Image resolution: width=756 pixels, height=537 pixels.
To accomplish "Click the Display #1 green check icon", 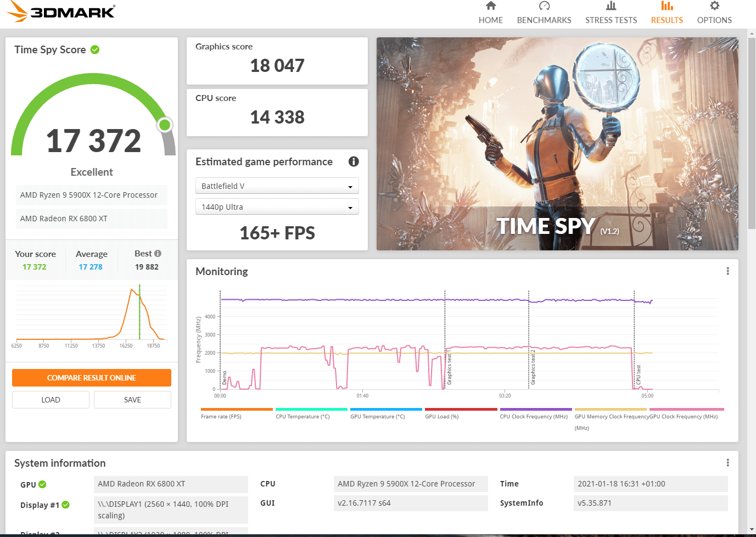I will [65, 505].
